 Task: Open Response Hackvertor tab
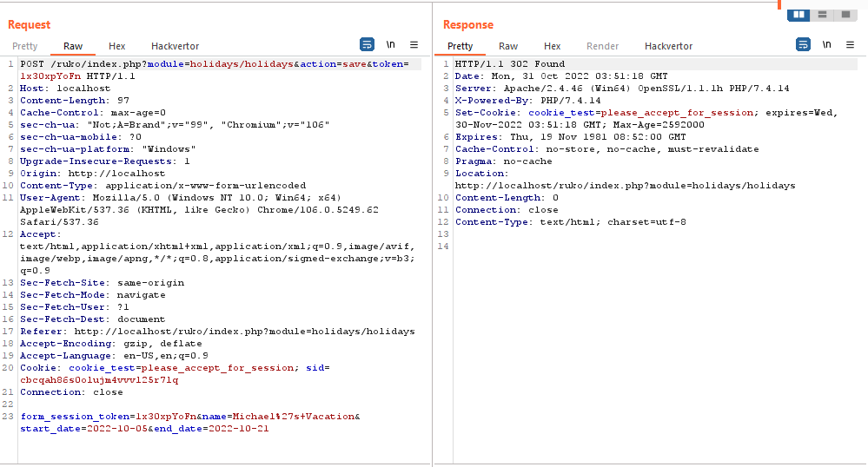tap(668, 46)
